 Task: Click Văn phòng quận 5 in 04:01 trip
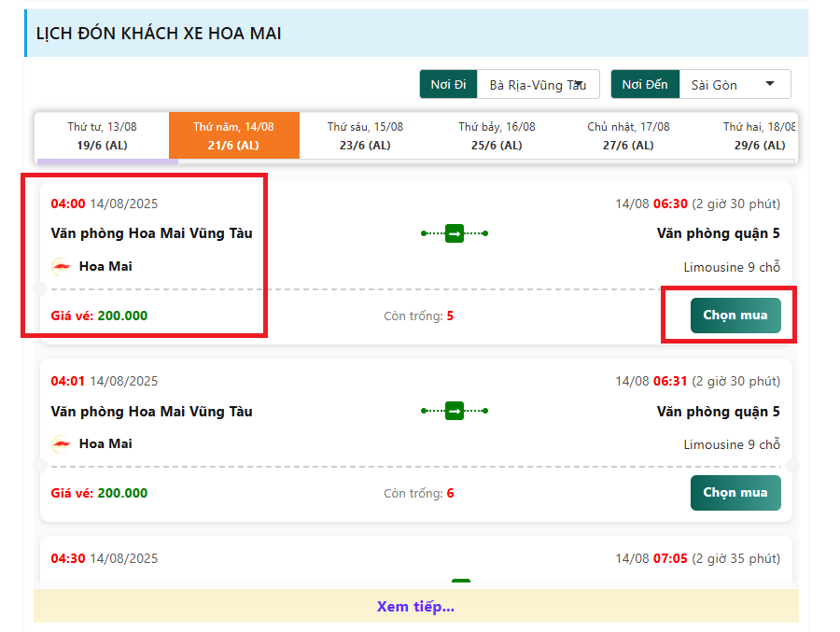click(719, 412)
